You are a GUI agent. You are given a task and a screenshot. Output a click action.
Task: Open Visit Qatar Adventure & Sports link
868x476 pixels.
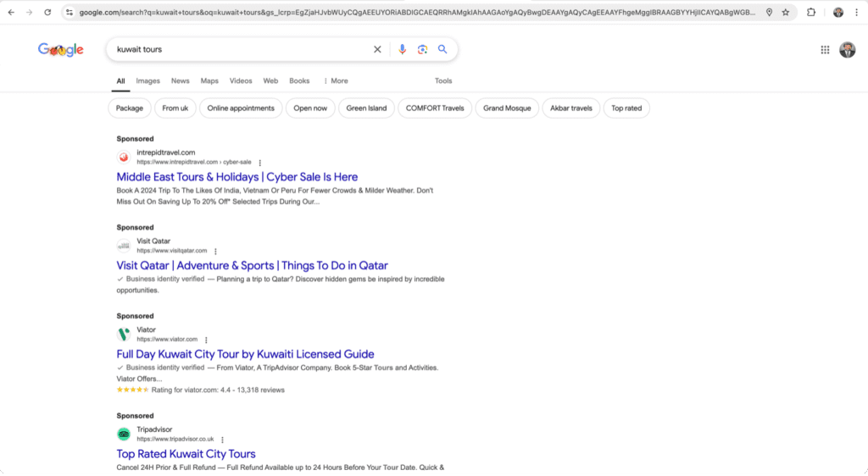pos(252,265)
